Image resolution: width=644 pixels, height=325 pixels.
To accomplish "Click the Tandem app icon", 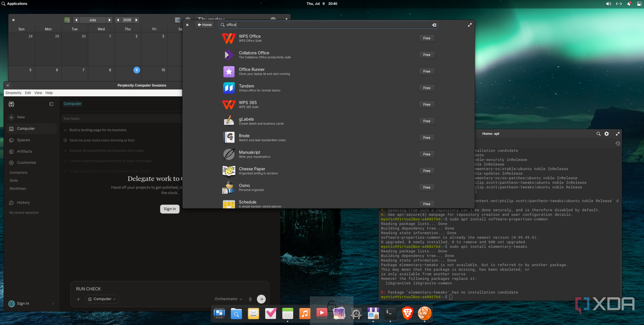I will click(229, 88).
